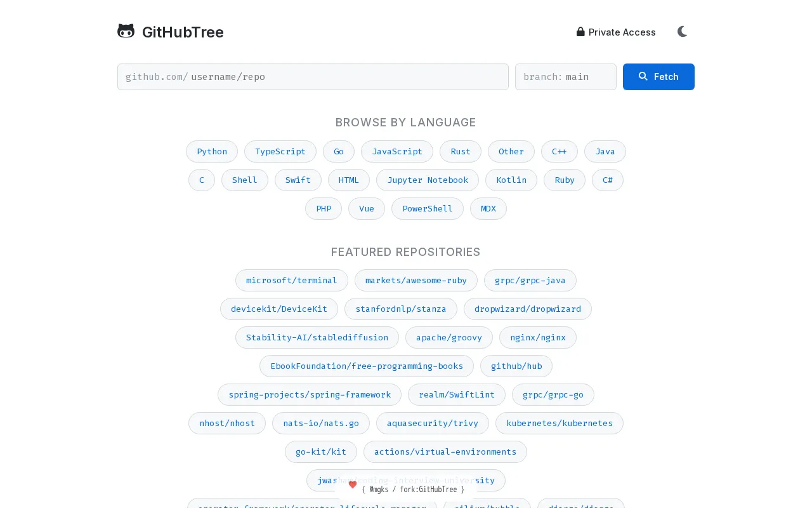Open grpc/grpc-go repository
This screenshot has height=508, width=812.
click(x=553, y=394)
